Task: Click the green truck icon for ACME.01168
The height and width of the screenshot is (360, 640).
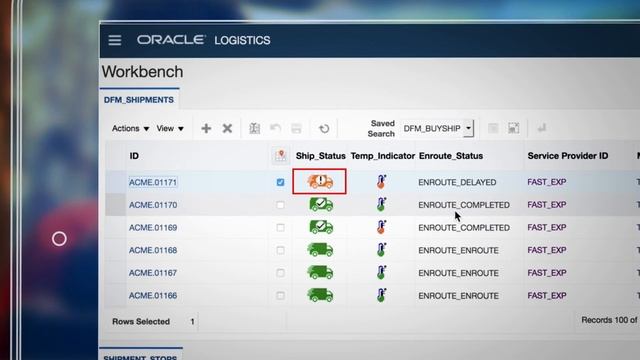Action: pyautogui.click(x=320, y=249)
